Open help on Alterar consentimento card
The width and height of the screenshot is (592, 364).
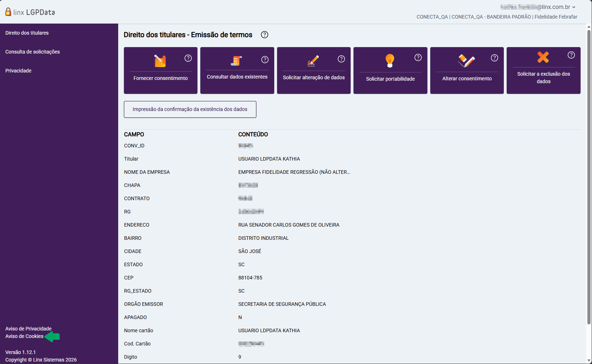point(495,58)
